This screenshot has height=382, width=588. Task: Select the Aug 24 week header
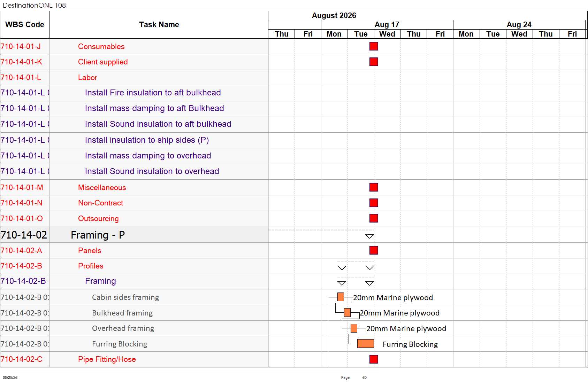point(519,25)
